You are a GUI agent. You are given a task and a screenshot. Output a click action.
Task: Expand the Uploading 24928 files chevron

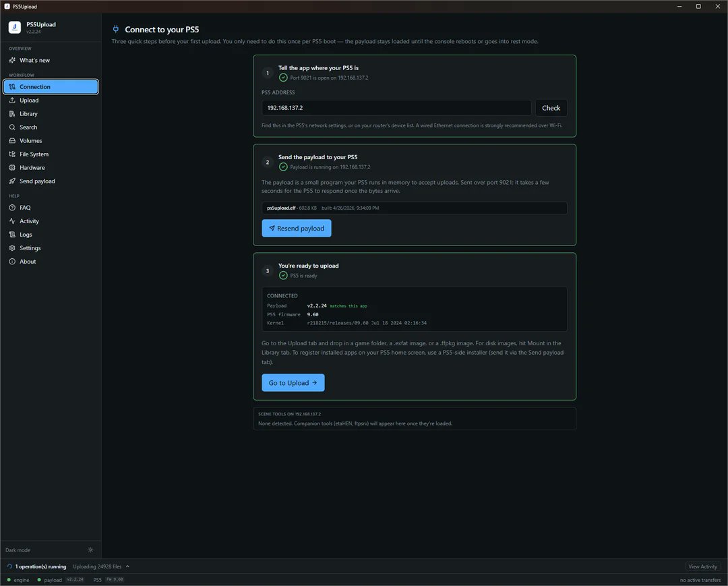127,566
